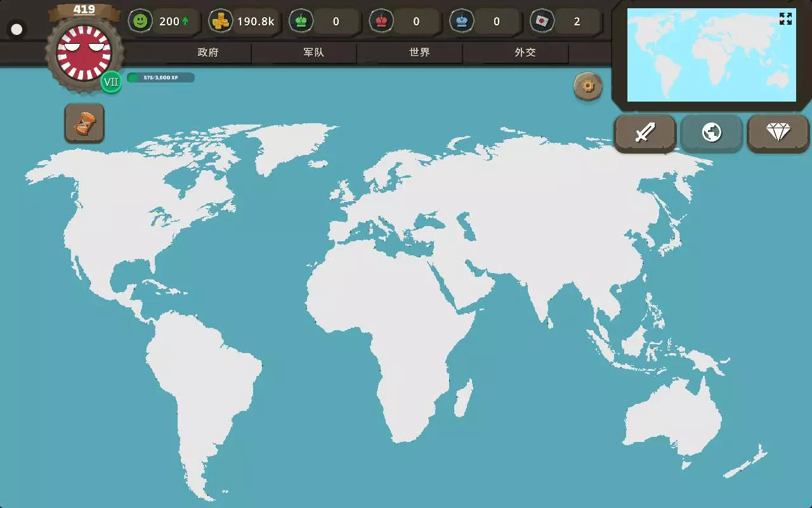Click the hourglass scroll history button
This screenshot has width=812, height=508.
84,123
